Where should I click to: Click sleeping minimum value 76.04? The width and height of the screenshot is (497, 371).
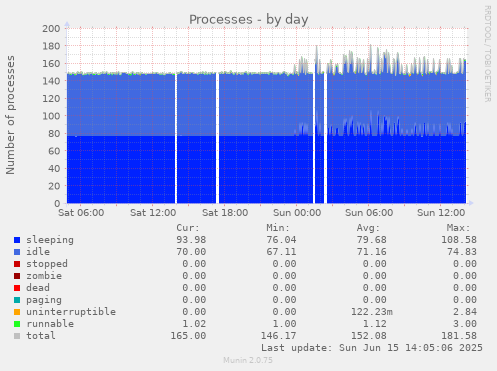(x=281, y=240)
